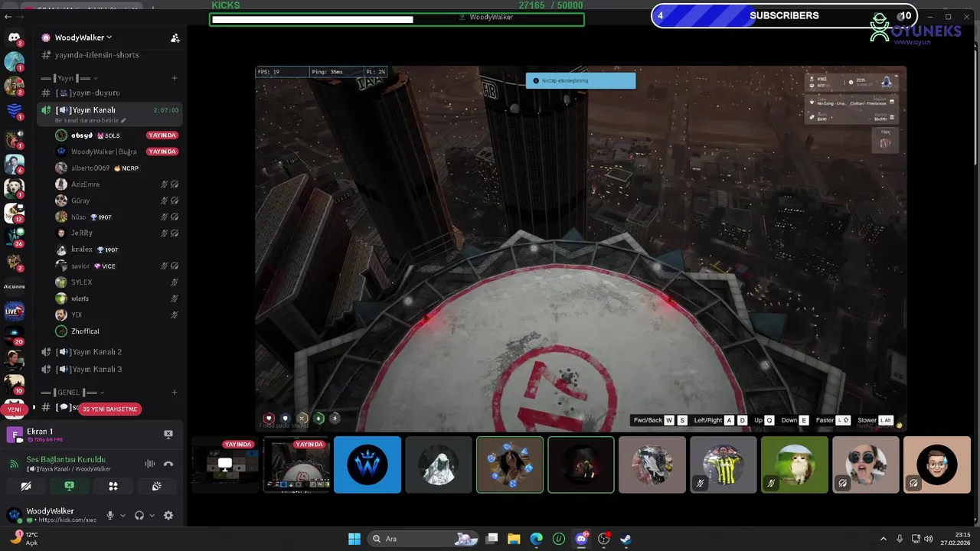Select first YAYINDA stream thumbnail with monitor
The height and width of the screenshot is (551, 980).
click(x=225, y=465)
